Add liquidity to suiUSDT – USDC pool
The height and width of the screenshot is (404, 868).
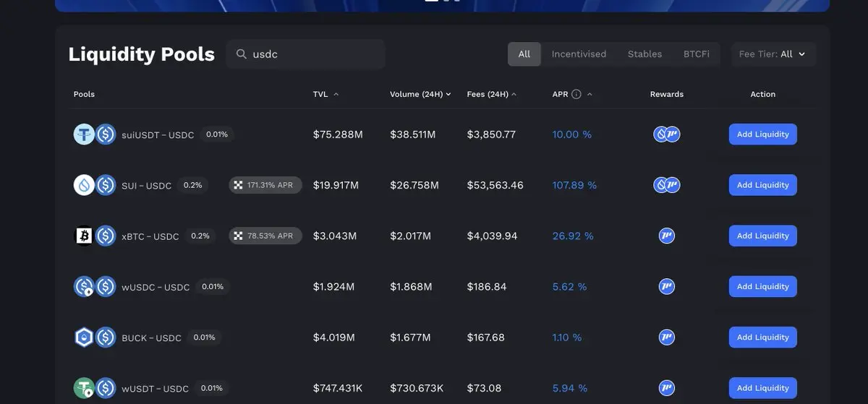tap(762, 134)
